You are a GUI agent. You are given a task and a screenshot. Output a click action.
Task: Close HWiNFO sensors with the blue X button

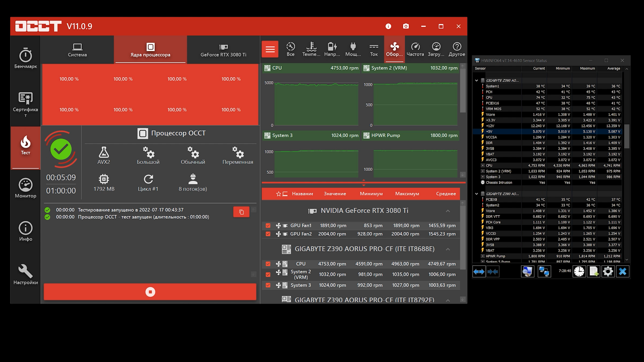click(x=623, y=271)
